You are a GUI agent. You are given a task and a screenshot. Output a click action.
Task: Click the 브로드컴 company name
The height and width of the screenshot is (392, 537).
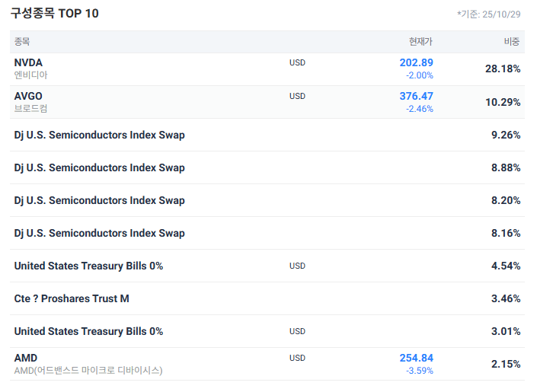(x=30, y=109)
